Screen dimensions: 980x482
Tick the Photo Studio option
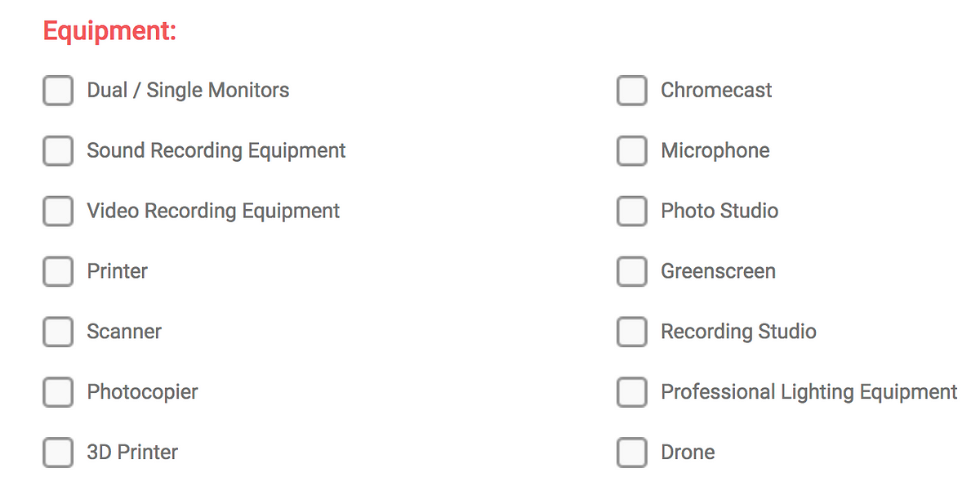pyautogui.click(x=632, y=212)
